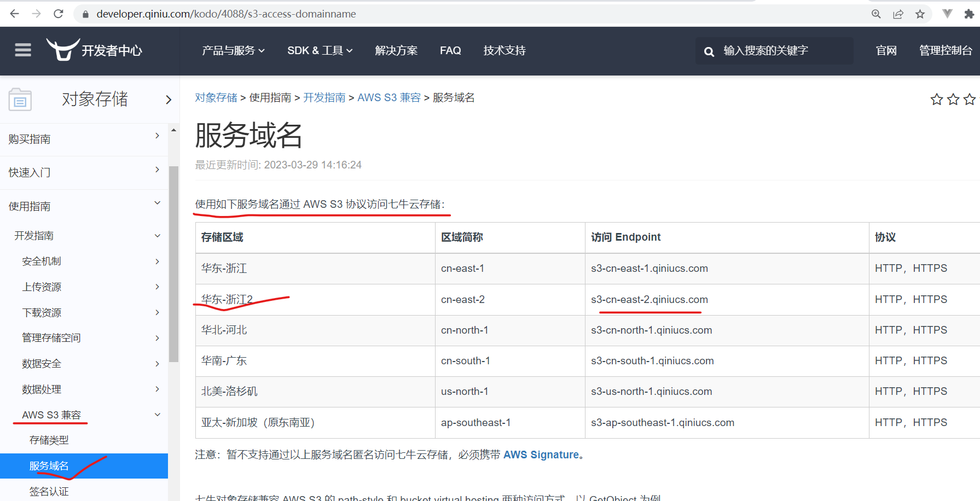The width and height of the screenshot is (980, 501).
Task: Click the 对象存储 document icon
Action: (x=20, y=100)
